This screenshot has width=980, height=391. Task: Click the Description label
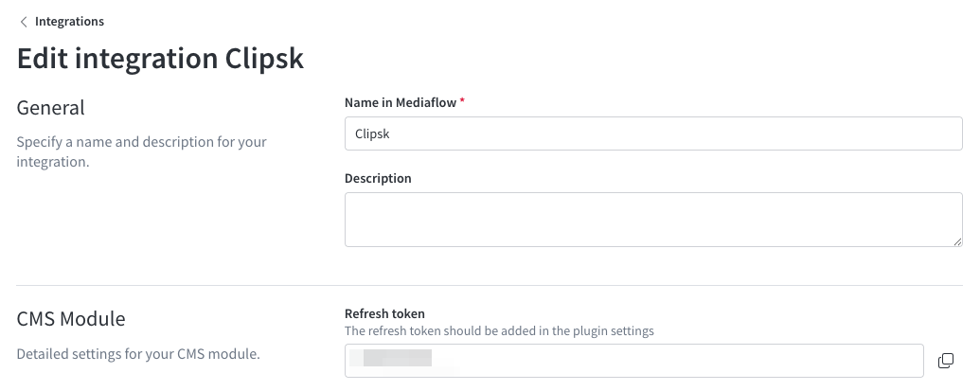[378, 178]
